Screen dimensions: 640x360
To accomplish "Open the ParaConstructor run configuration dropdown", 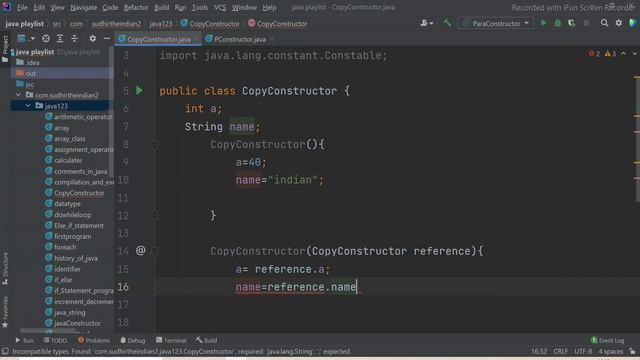I will 496,23.
